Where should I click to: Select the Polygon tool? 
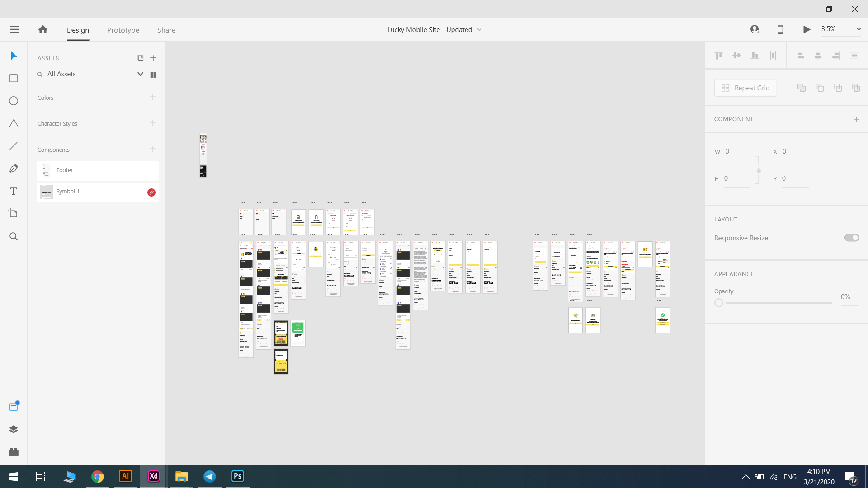point(14,123)
